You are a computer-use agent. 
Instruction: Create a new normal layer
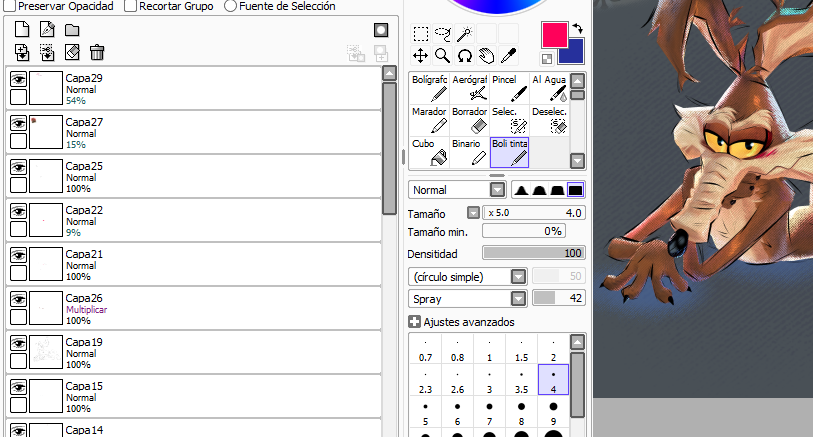pyautogui.click(x=22, y=30)
